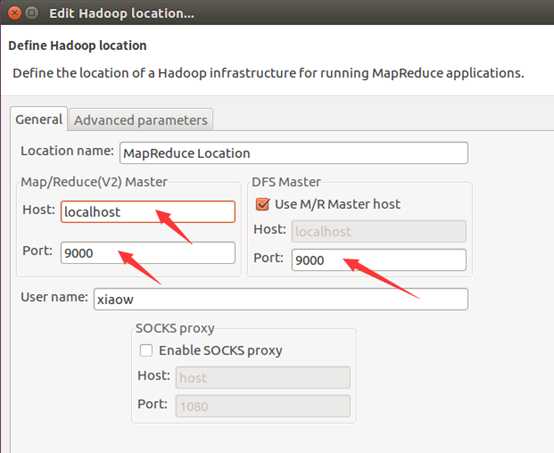Click the SOCKS proxy Host field
This screenshot has height=453, width=554.
click(x=263, y=378)
